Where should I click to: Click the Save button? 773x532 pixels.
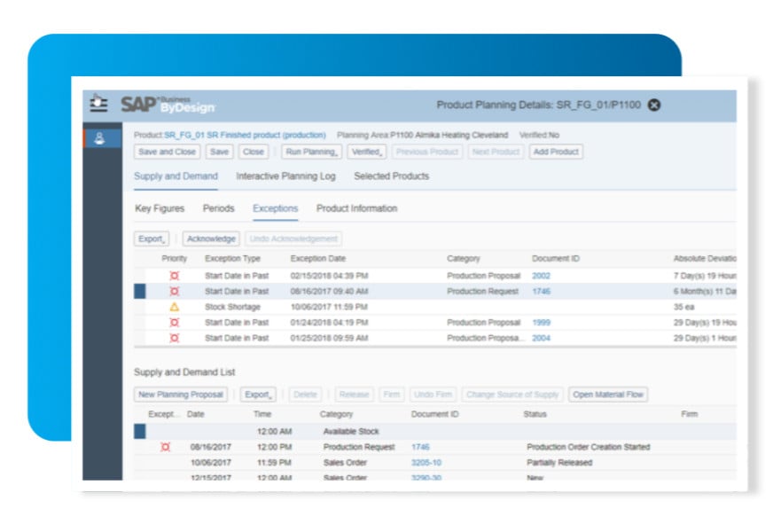219,152
